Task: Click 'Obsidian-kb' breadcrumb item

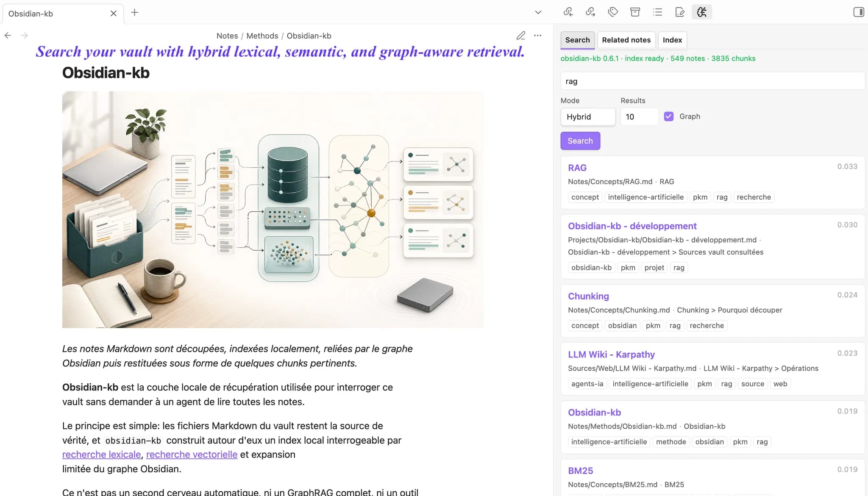Action: click(309, 36)
